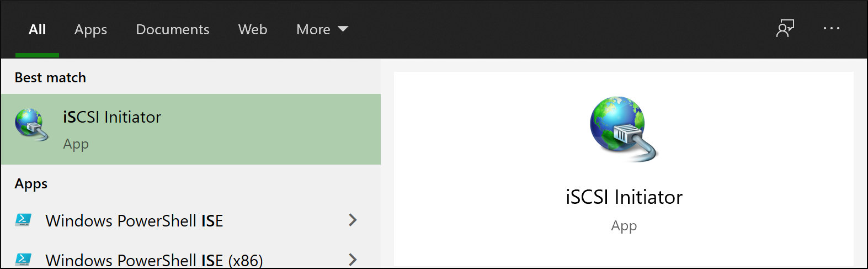Image resolution: width=868 pixels, height=269 pixels.
Task: Click the large iSCSI Initiator icon in preview pane
Action: [624, 129]
